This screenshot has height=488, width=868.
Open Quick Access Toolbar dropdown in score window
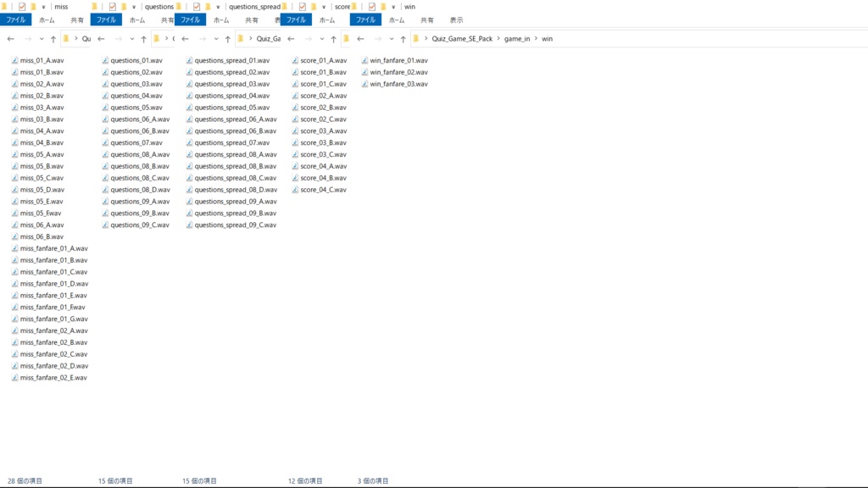[323, 7]
